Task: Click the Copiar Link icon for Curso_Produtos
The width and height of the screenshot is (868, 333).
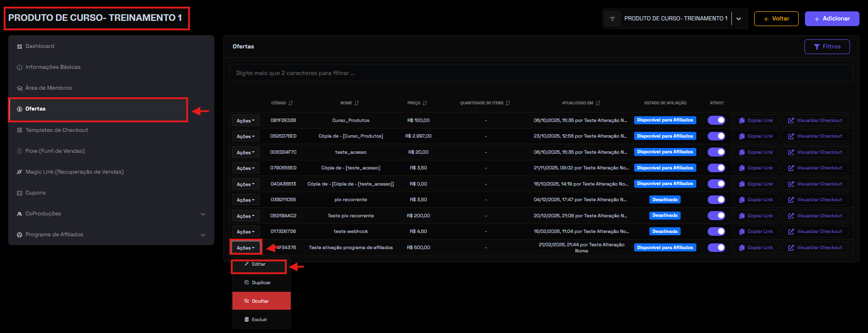Action: [742, 120]
